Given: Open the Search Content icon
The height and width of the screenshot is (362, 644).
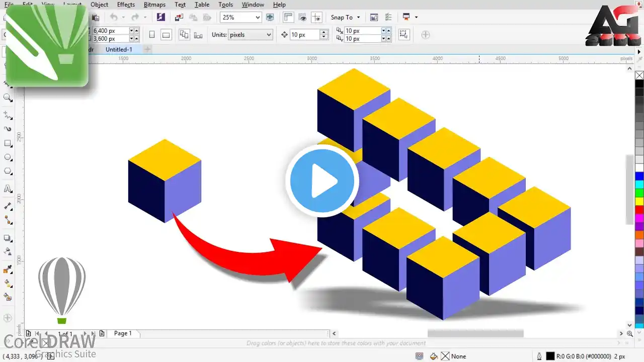Looking at the screenshot, I should (160, 17).
